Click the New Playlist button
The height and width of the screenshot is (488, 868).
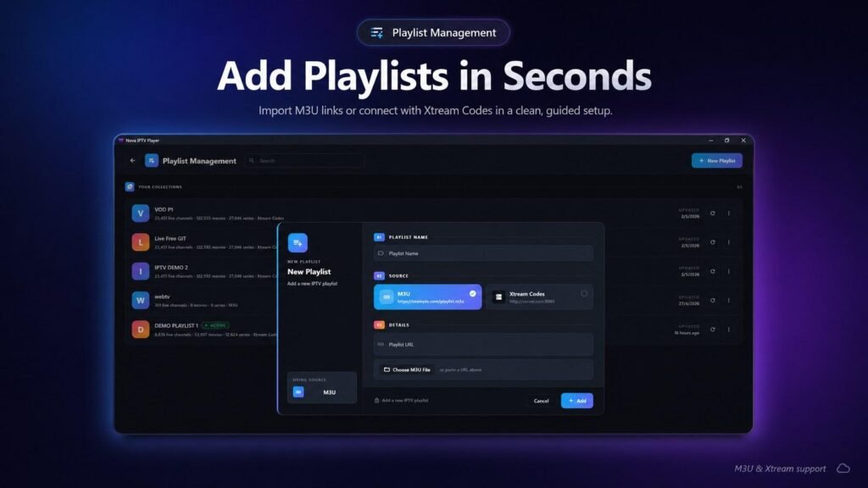(717, 160)
